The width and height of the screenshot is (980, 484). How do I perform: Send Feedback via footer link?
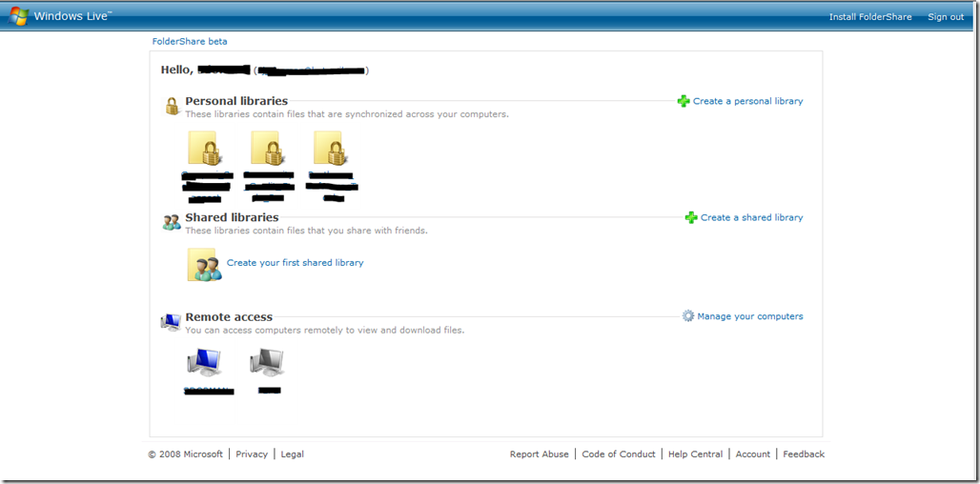point(804,454)
